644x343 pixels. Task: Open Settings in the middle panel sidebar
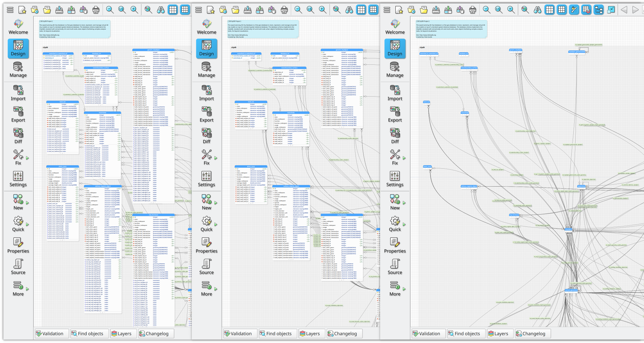pyautogui.click(x=206, y=179)
